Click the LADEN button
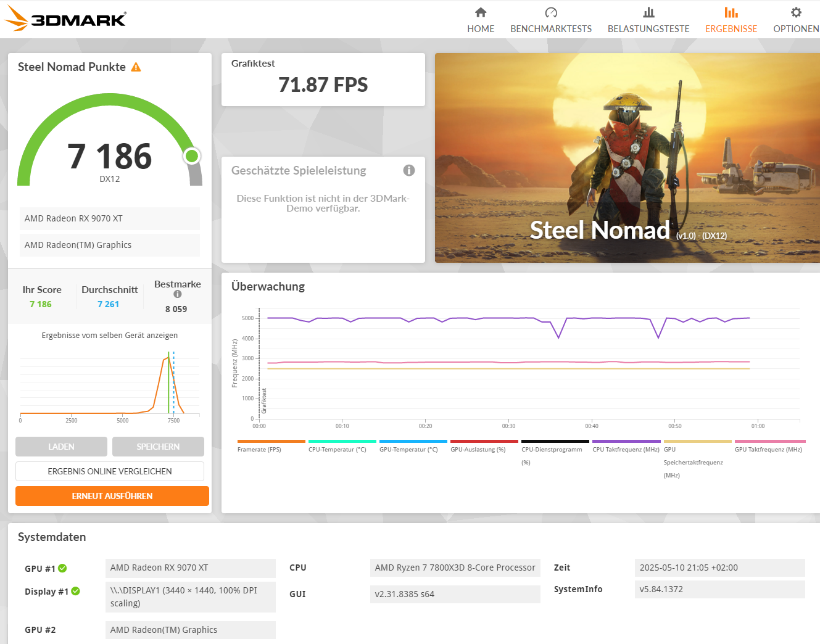This screenshot has width=820, height=644. pyautogui.click(x=61, y=447)
